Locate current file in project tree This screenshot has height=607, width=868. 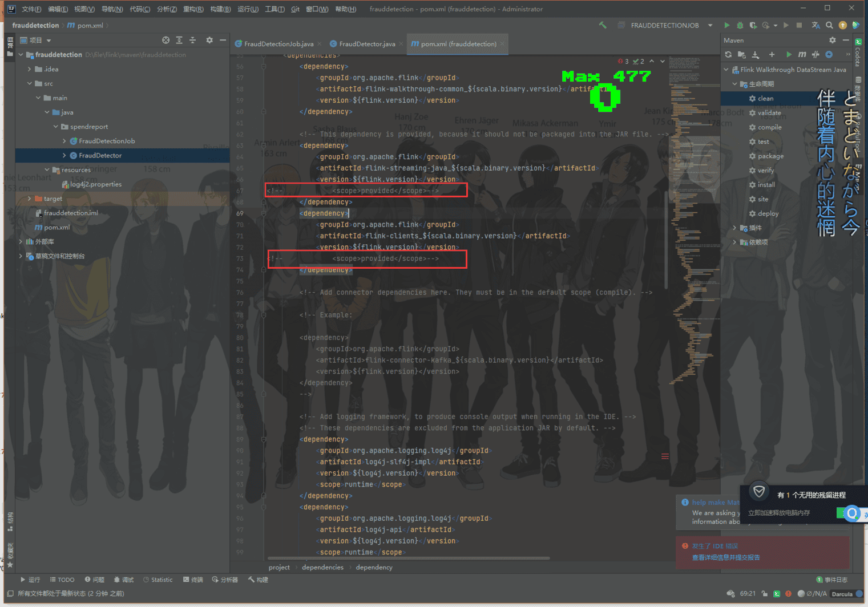(165, 41)
